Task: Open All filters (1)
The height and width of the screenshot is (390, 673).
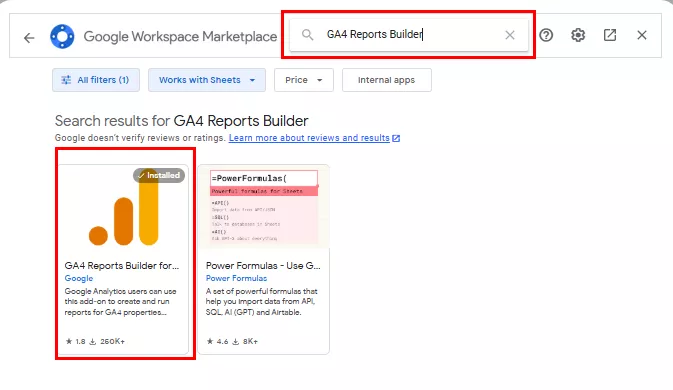Action: pyautogui.click(x=96, y=80)
